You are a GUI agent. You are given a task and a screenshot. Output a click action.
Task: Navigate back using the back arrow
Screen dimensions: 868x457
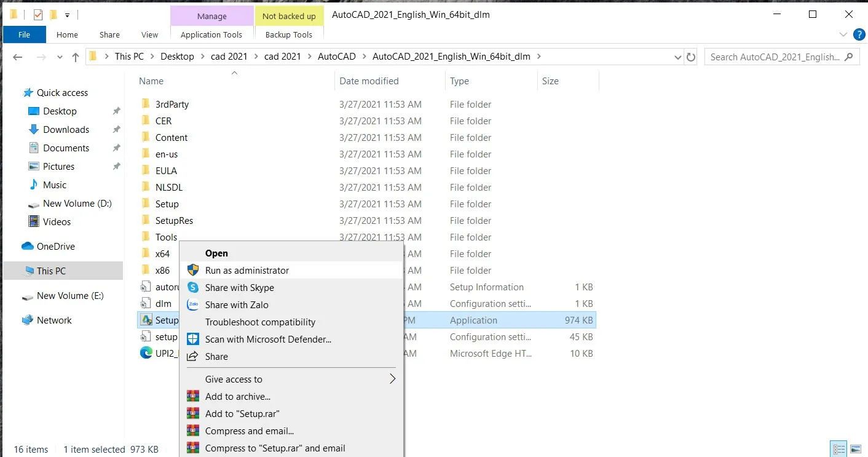(17, 56)
